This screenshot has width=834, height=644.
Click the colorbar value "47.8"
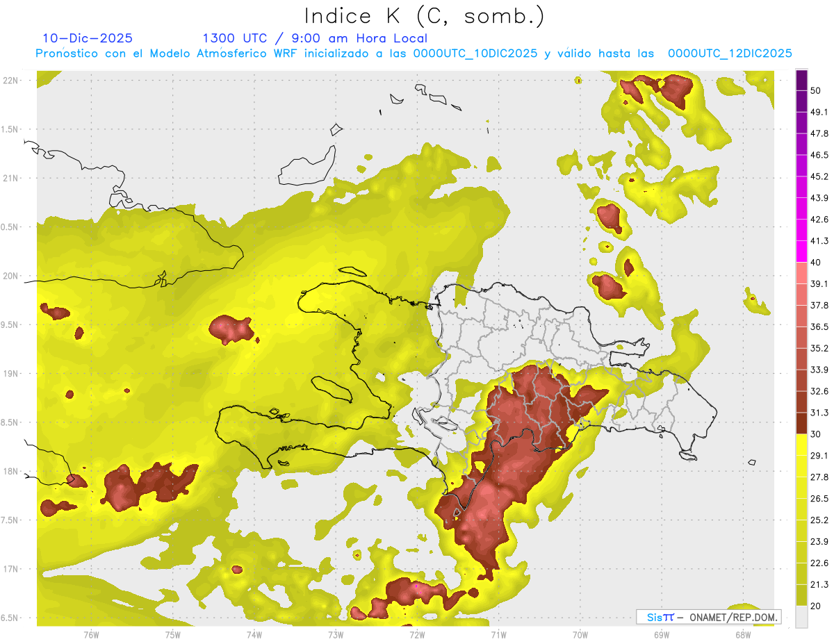coord(820,133)
